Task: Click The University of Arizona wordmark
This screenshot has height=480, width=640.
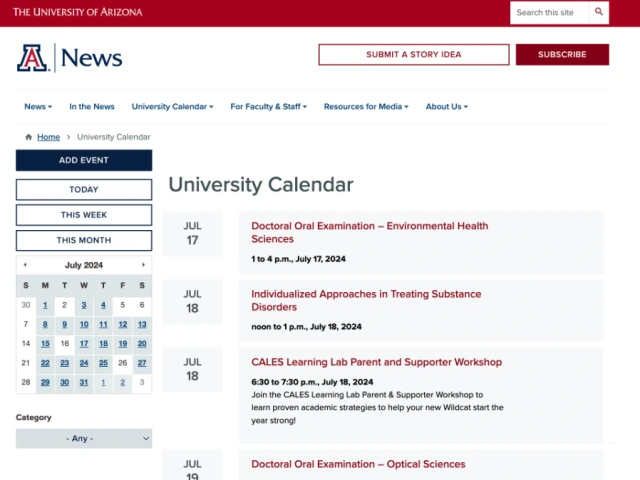Action: coord(78,12)
